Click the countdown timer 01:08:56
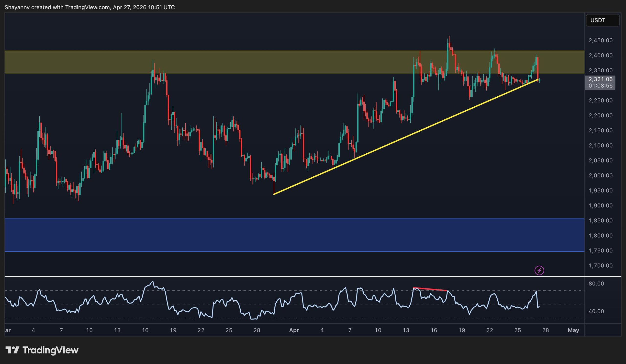Image resolution: width=626 pixels, height=364 pixels. pyautogui.click(x=600, y=86)
